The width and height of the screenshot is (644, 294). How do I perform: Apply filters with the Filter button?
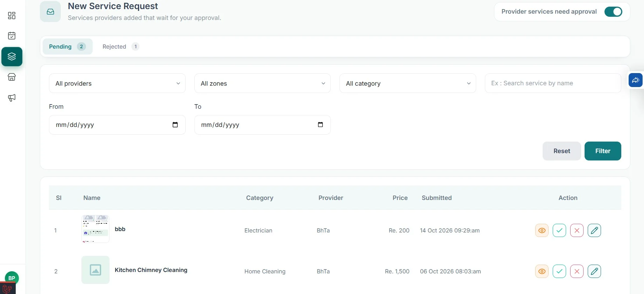[x=603, y=151]
